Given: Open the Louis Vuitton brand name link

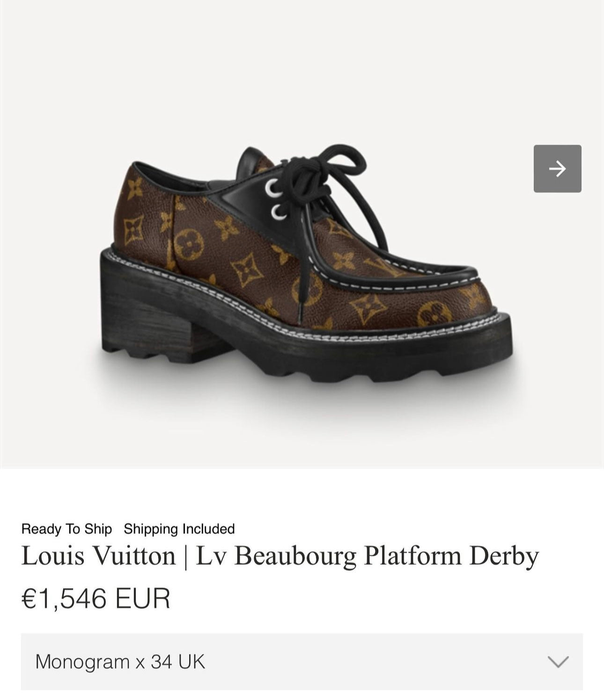Looking at the screenshot, I should point(98,556).
